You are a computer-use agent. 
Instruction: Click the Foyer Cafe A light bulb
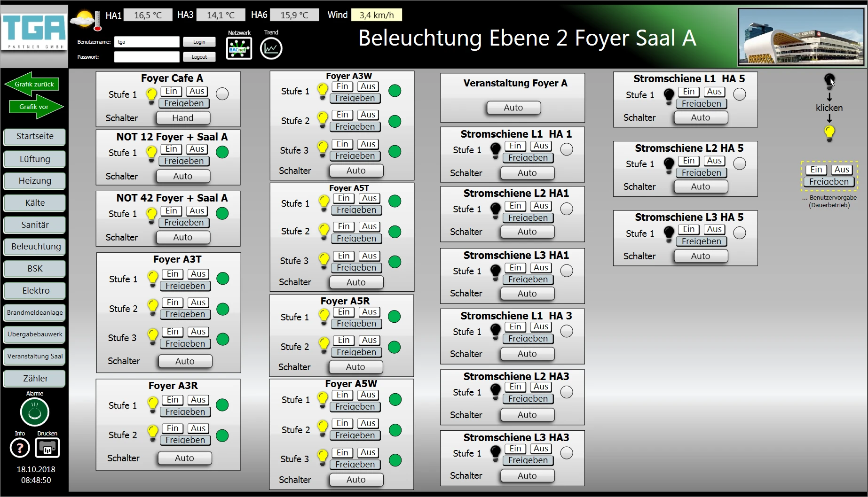pos(151,94)
